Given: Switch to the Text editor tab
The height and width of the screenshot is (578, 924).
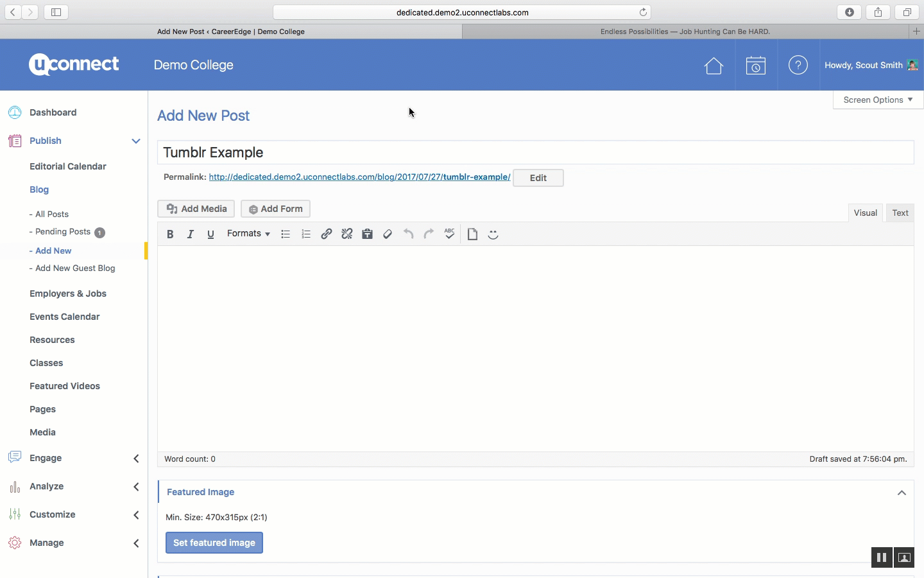Looking at the screenshot, I should (x=900, y=213).
